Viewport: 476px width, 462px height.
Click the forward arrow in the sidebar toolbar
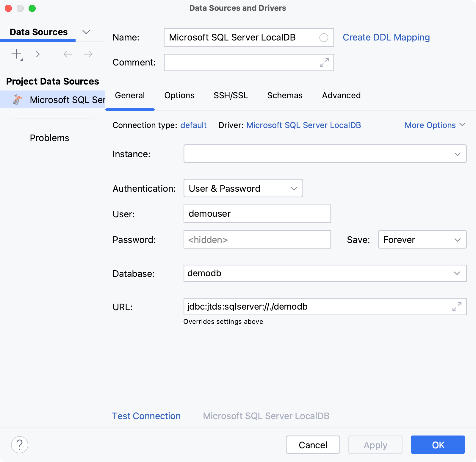[x=87, y=54]
